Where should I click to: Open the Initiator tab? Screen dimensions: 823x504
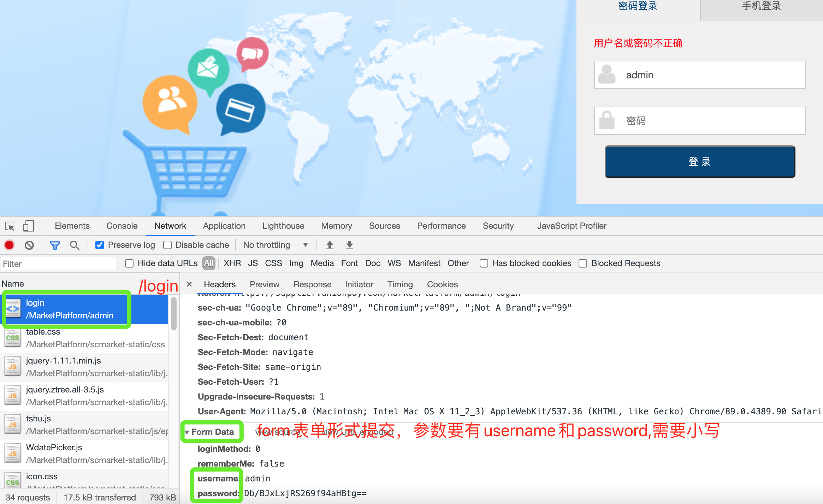coord(359,284)
